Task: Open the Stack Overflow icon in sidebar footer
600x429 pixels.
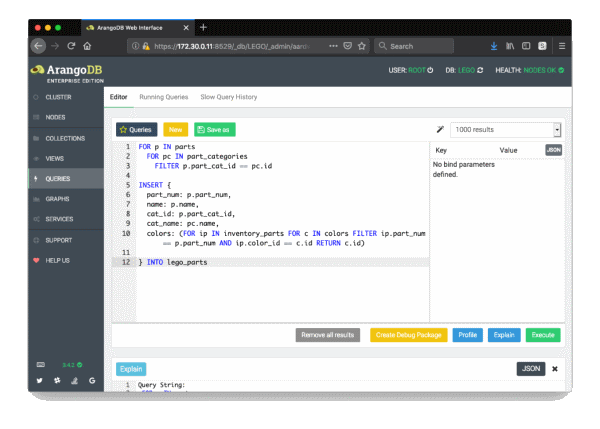Action: (75, 380)
